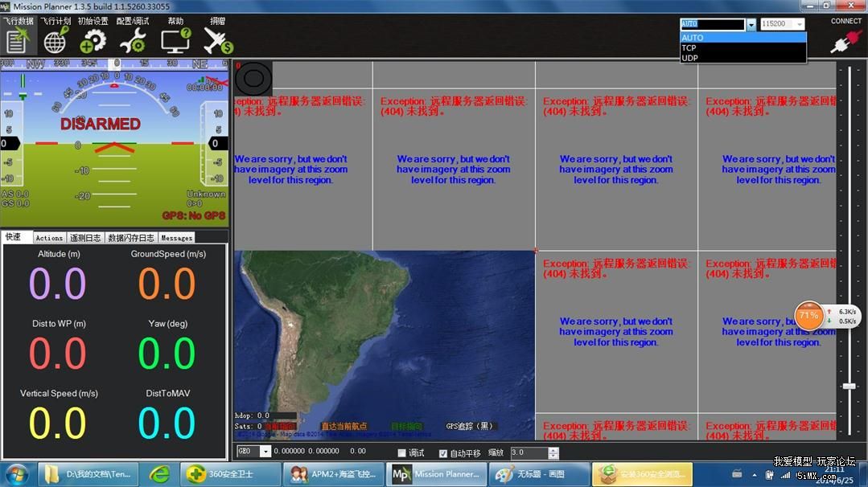Select UDP in the port list
Image resolution: width=868 pixels, height=487 pixels.
click(743, 58)
